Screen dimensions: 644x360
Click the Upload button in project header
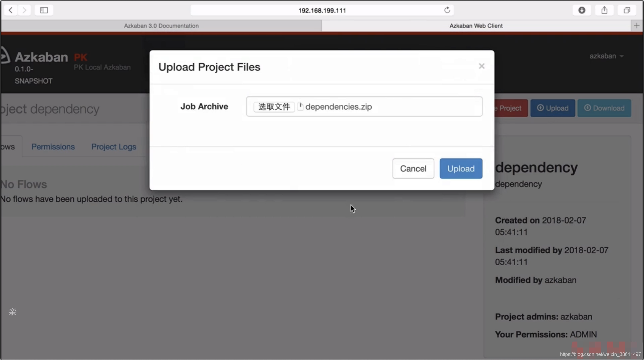click(553, 108)
